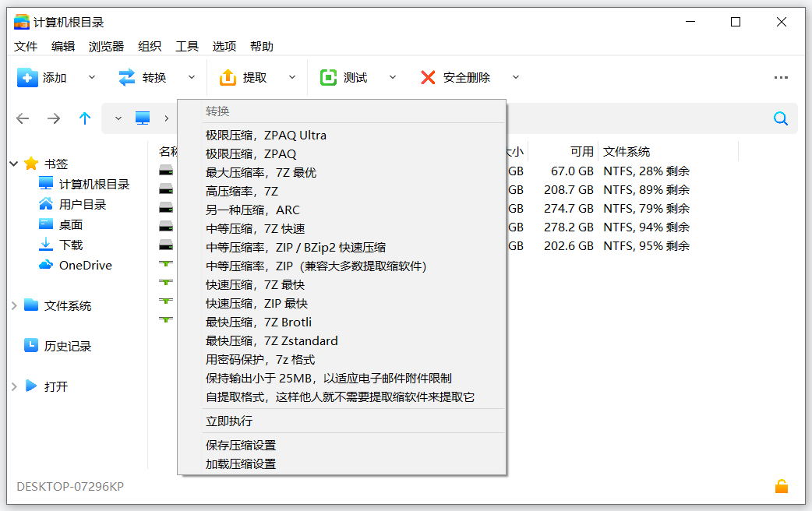Open dropdown arrow next to 添加
This screenshot has height=511, width=812.
pyautogui.click(x=92, y=78)
